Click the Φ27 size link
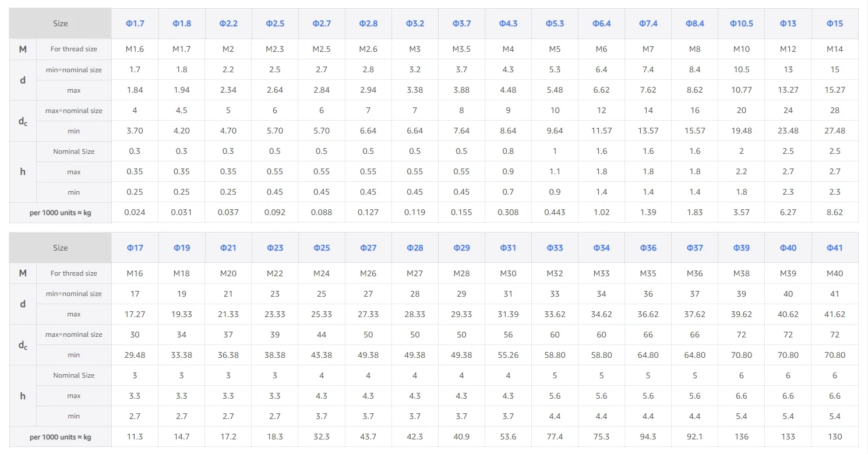The height and width of the screenshot is (454, 868). (368, 248)
